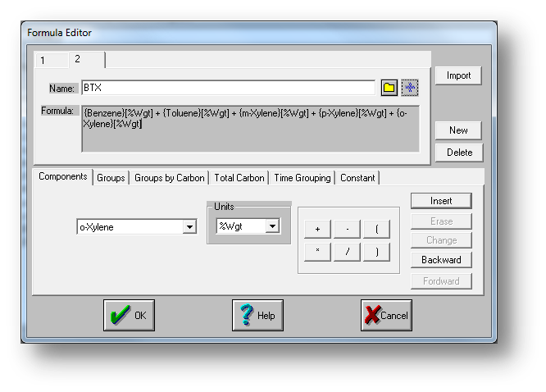Switch to the Constant tab
The image size is (546, 392).
357,178
